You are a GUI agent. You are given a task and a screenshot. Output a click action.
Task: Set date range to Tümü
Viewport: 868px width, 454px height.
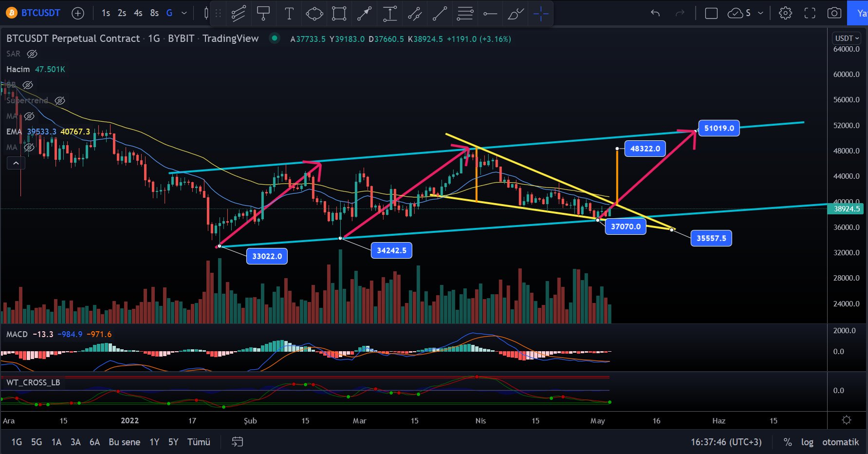pos(199,442)
